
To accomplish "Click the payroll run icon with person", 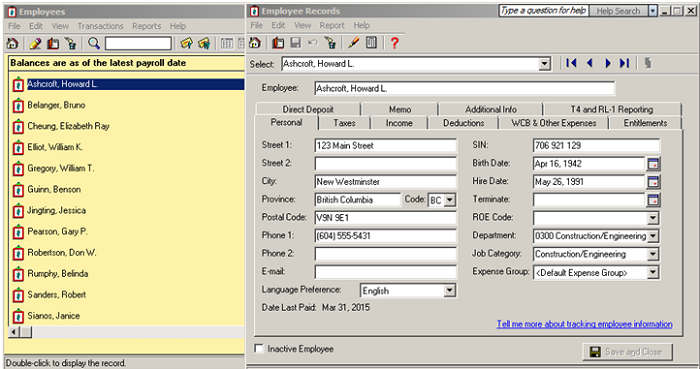I will pos(204,43).
